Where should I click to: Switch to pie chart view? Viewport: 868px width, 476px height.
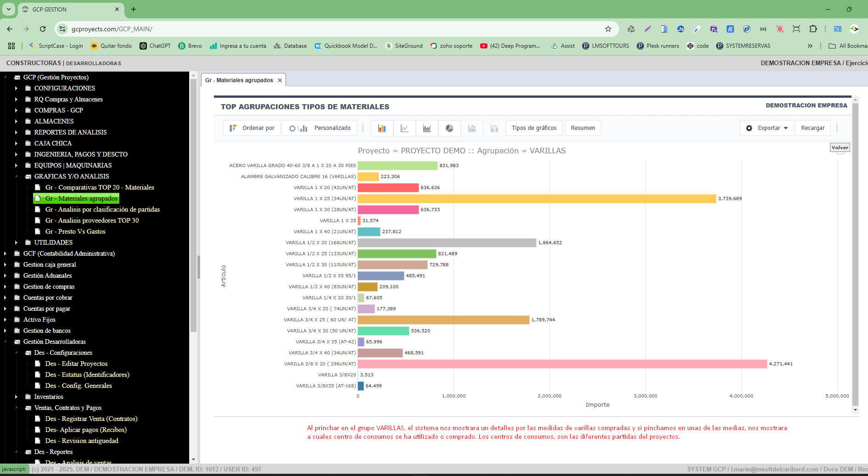(449, 128)
